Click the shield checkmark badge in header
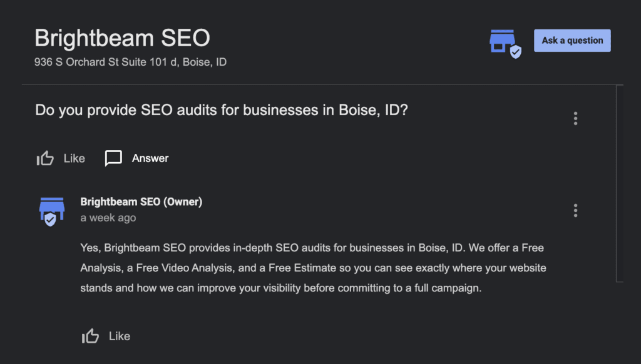This screenshot has width=641, height=364. [x=515, y=53]
